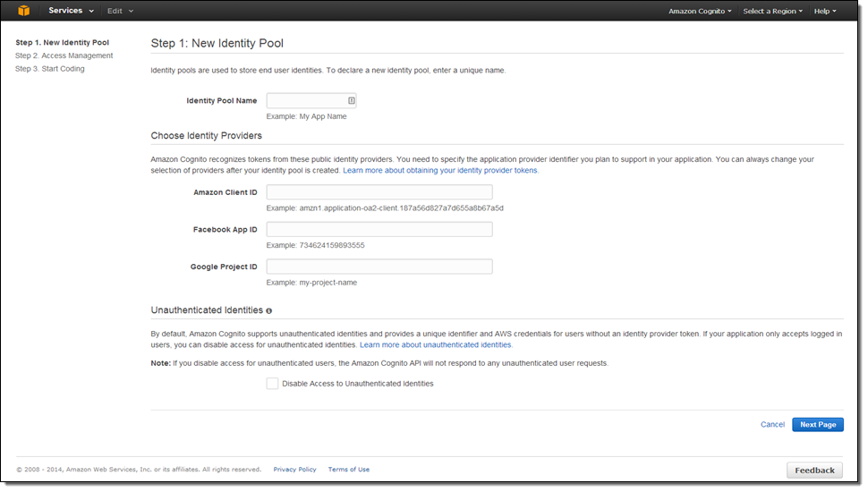
Task: Click the info icon beside Unauthenticated Identities
Action: click(x=269, y=310)
